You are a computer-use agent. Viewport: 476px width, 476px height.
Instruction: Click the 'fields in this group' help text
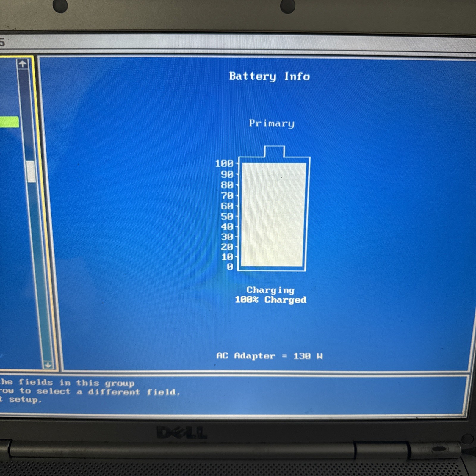[x=76, y=383]
